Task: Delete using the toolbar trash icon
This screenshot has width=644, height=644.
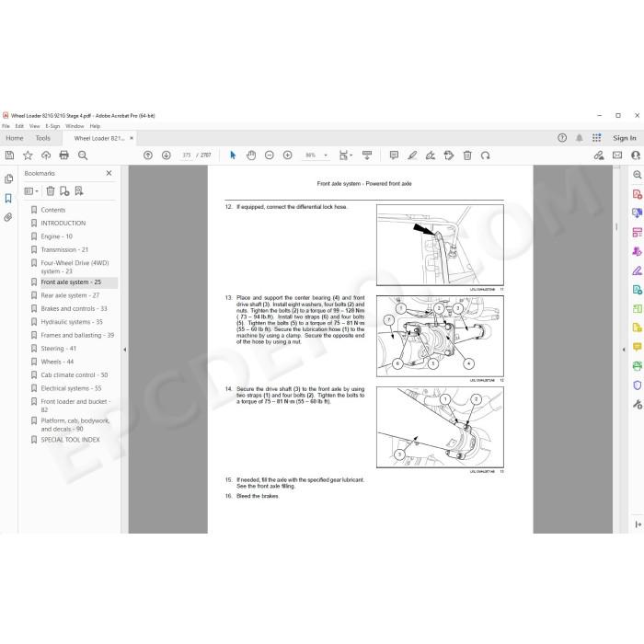Action: [467, 155]
